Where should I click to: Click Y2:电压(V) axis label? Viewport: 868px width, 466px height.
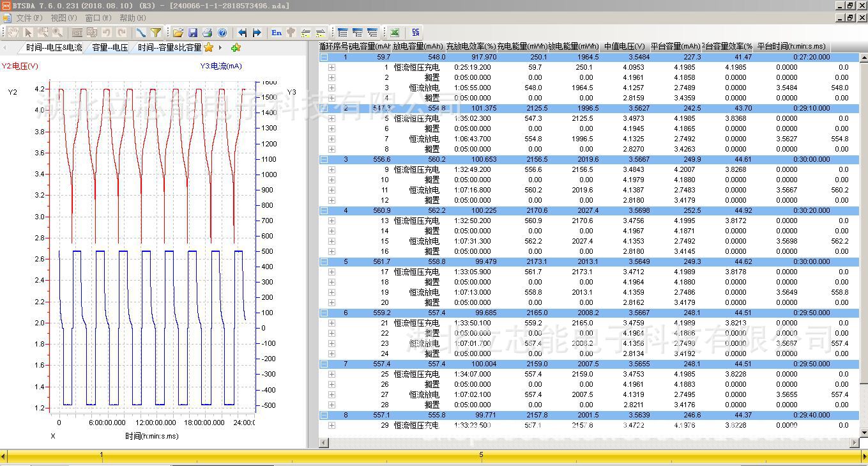coord(20,66)
